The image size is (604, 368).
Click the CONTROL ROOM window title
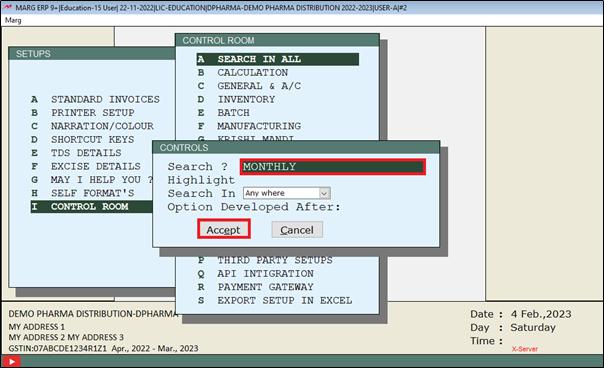pos(277,40)
